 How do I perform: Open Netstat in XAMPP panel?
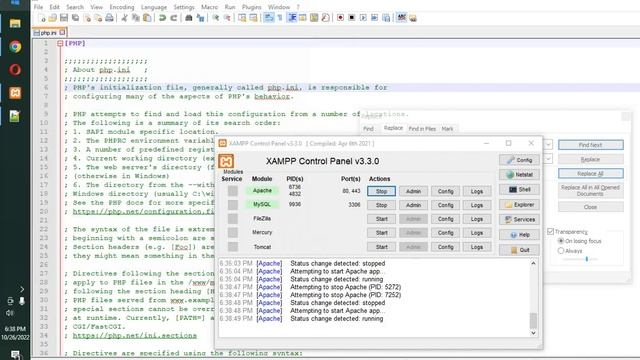click(519, 175)
